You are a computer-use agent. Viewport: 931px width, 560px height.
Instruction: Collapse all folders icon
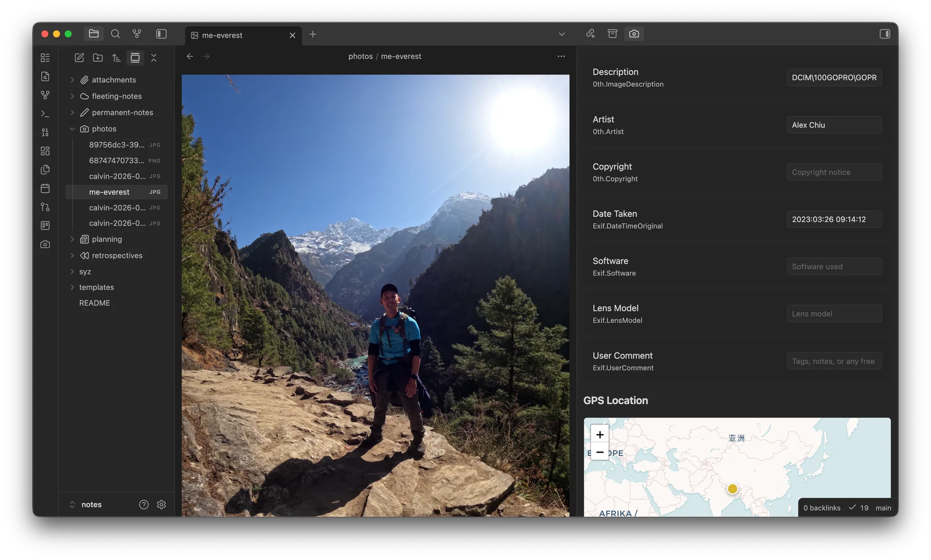154,58
